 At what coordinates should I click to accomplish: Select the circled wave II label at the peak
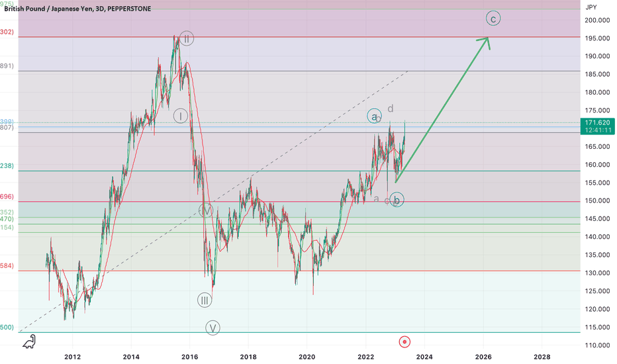pyautogui.click(x=187, y=38)
